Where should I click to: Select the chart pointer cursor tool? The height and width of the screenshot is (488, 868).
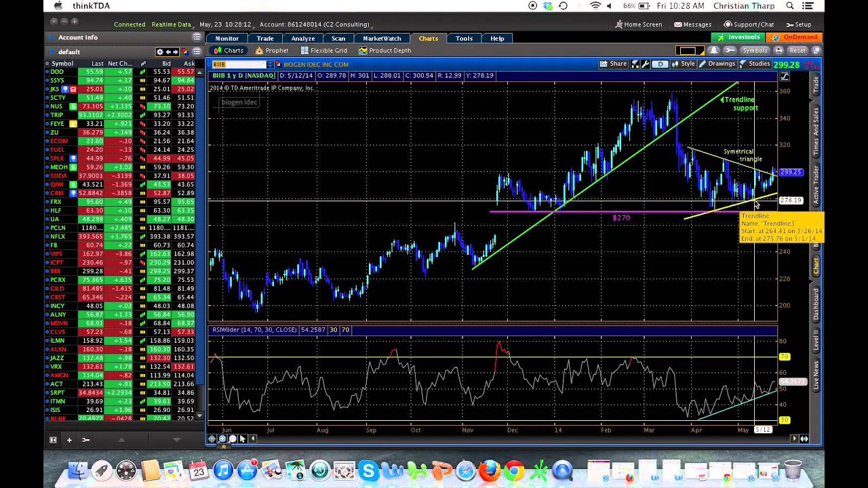(242, 439)
